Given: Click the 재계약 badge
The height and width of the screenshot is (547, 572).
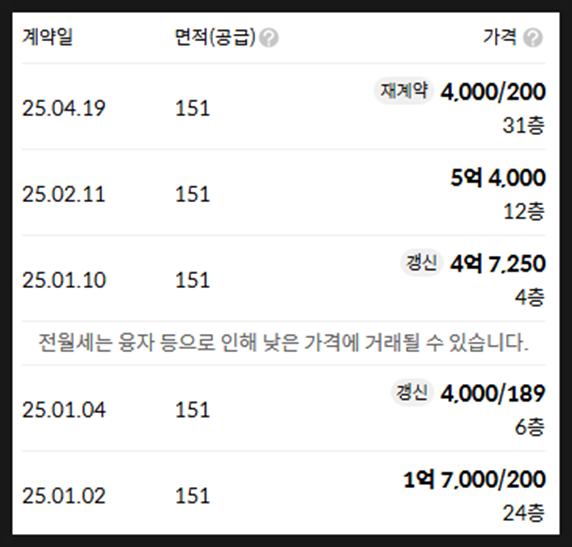Looking at the screenshot, I should pyautogui.click(x=403, y=90).
